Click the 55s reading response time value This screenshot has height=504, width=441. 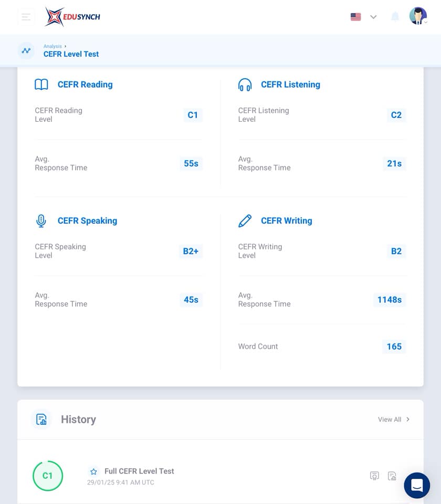(191, 164)
